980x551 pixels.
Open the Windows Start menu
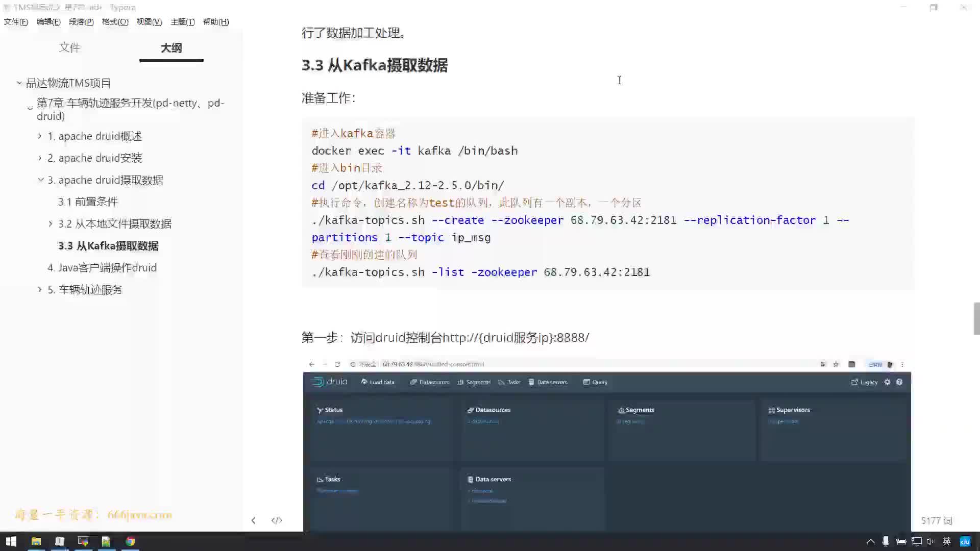point(11,541)
